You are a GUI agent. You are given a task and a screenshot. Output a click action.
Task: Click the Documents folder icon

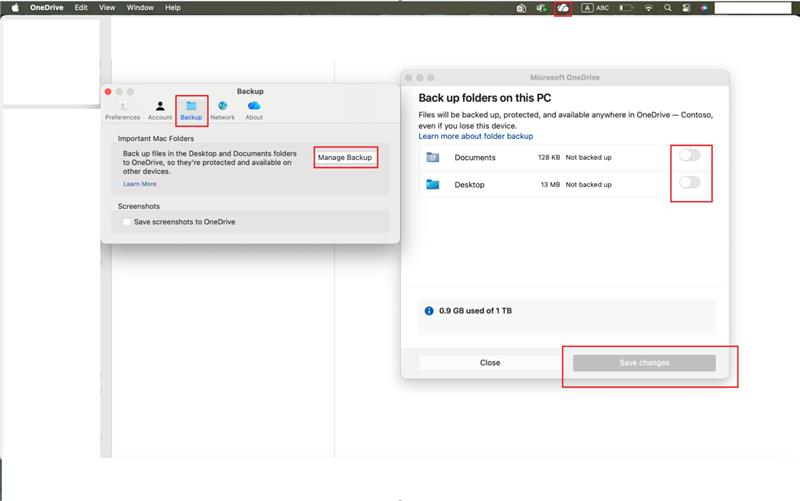[x=433, y=157]
